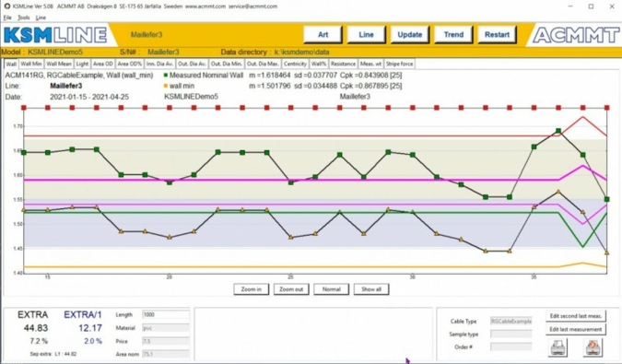
Task: Open the File menu
Action: coord(7,18)
